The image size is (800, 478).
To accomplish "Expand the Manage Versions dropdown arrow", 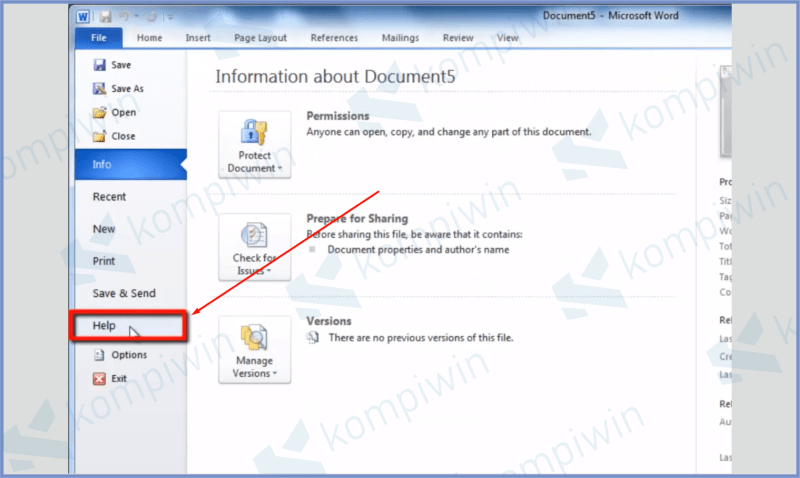I will (x=274, y=373).
